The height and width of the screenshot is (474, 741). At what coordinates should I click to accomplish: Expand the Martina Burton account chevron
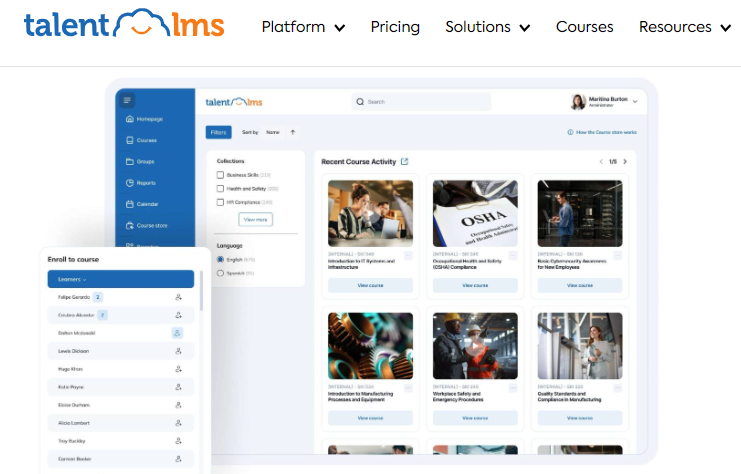[x=635, y=101]
